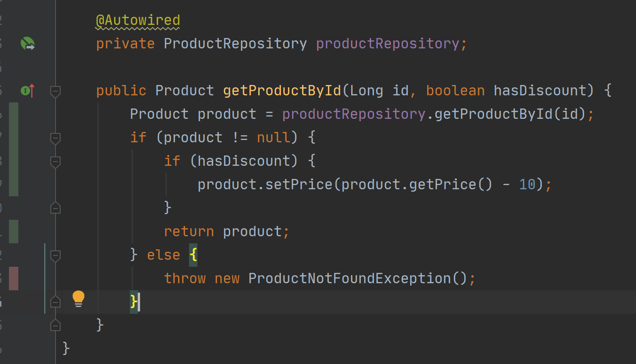Fold the 'if (hasDiscount)' block
The height and width of the screenshot is (364, 636).
point(55,161)
